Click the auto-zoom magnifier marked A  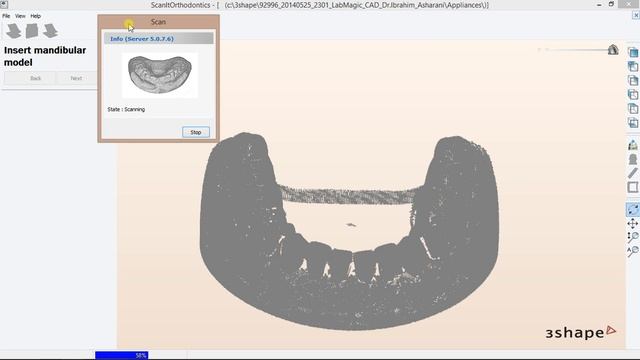(x=633, y=251)
